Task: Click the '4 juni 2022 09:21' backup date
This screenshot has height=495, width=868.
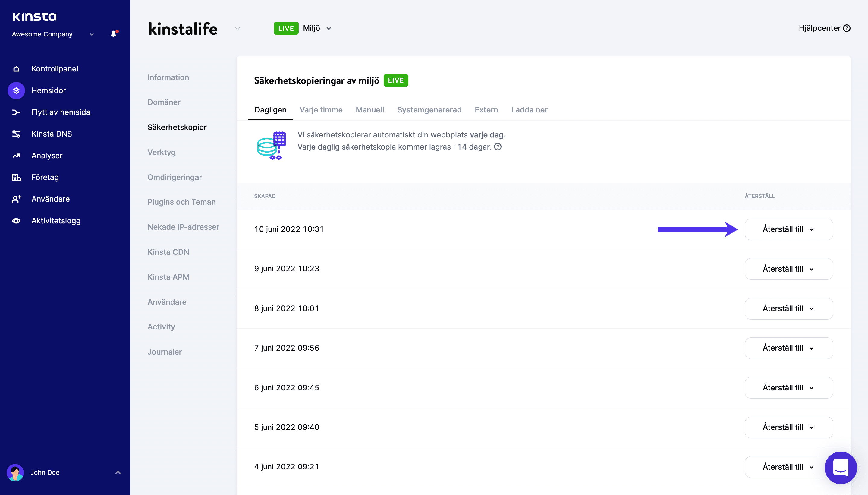Action: tap(287, 467)
